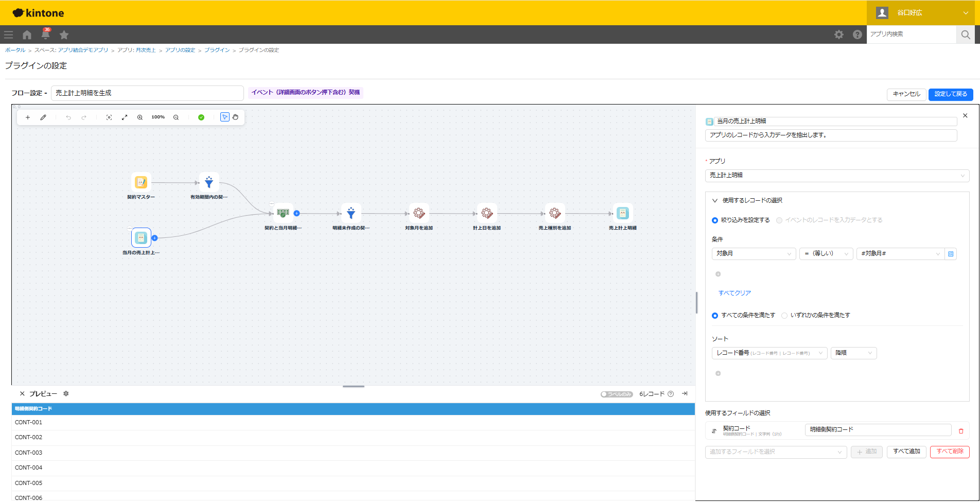The height and width of the screenshot is (502, 980).
Task: Open the =（等しい）operator dropdown
Action: (x=826, y=253)
